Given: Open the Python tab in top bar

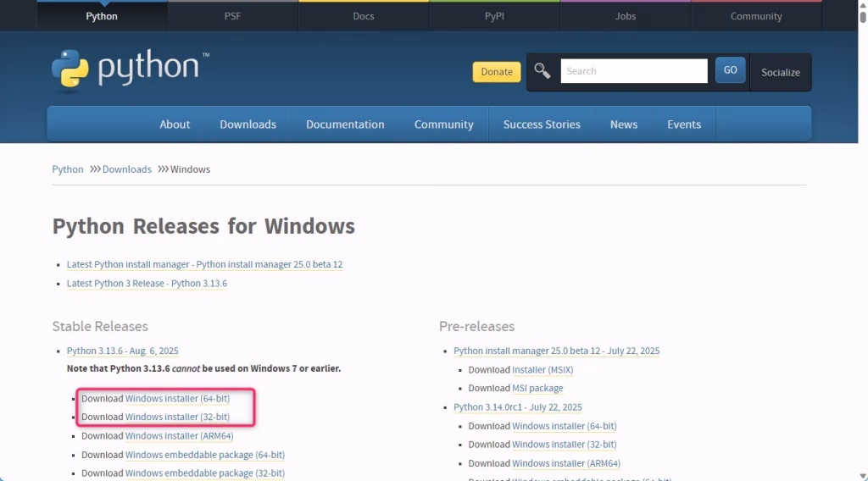Looking at the screenshot, I should [x=102, y=16].
